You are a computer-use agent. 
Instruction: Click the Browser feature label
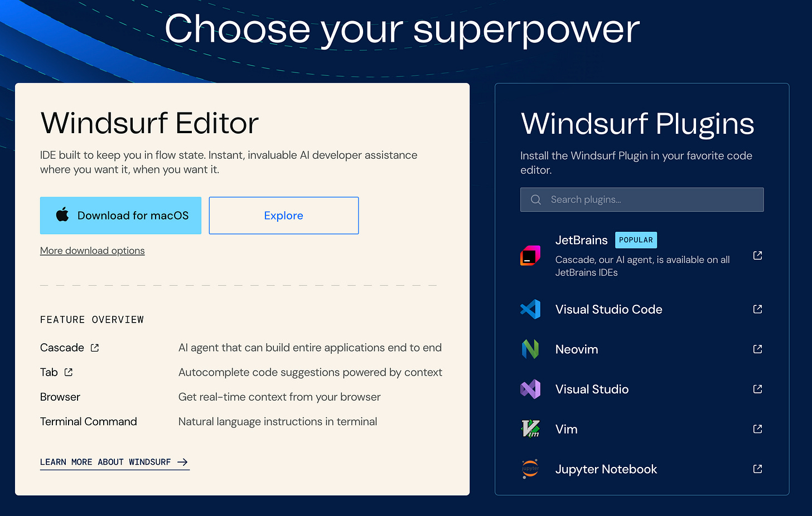pos(60,397)
